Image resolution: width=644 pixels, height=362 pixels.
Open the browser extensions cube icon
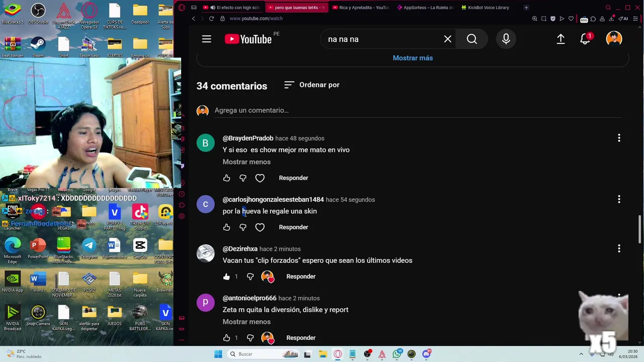593,19
